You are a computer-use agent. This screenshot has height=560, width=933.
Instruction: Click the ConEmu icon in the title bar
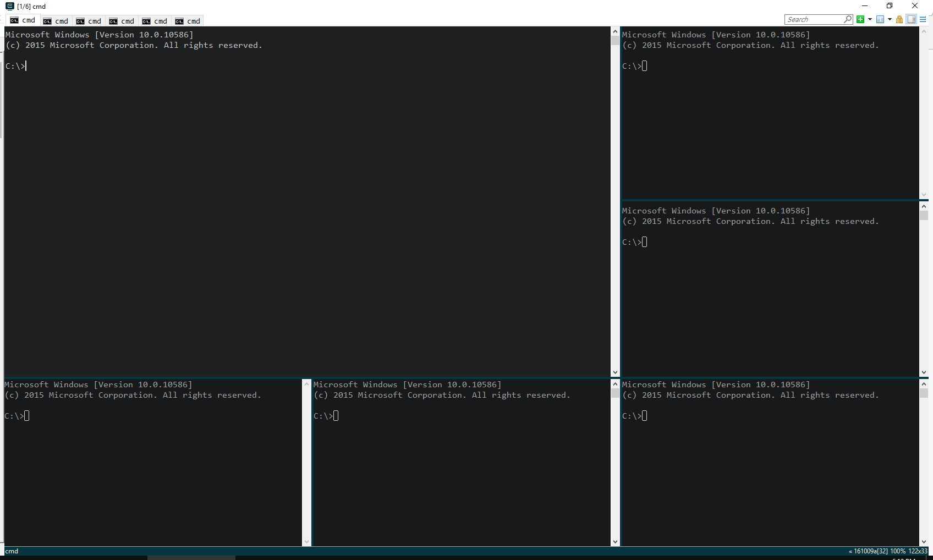(9, 6)
